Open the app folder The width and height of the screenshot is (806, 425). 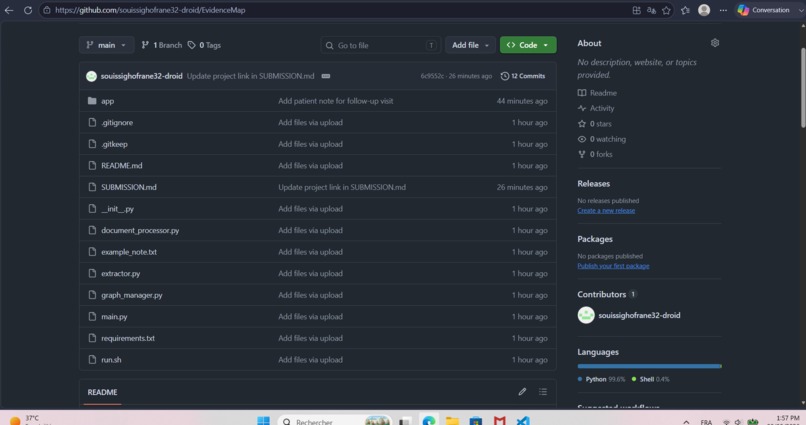(107, 101)
